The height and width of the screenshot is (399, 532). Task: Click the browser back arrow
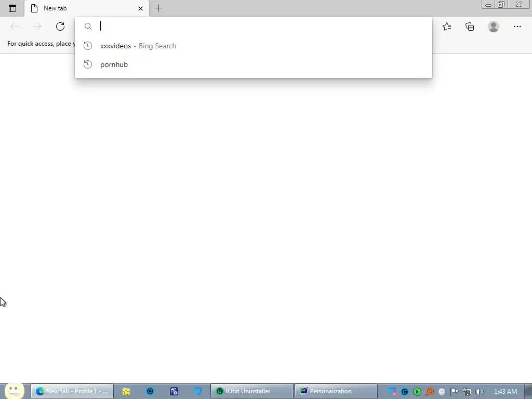pyautogui.click(x=14, y=26)
